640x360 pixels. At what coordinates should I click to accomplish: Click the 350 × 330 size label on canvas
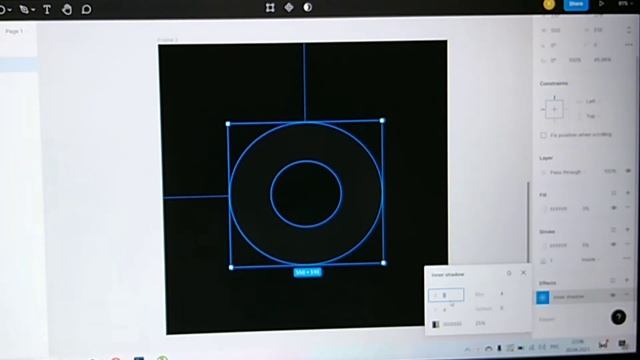(x=307, y=272)
